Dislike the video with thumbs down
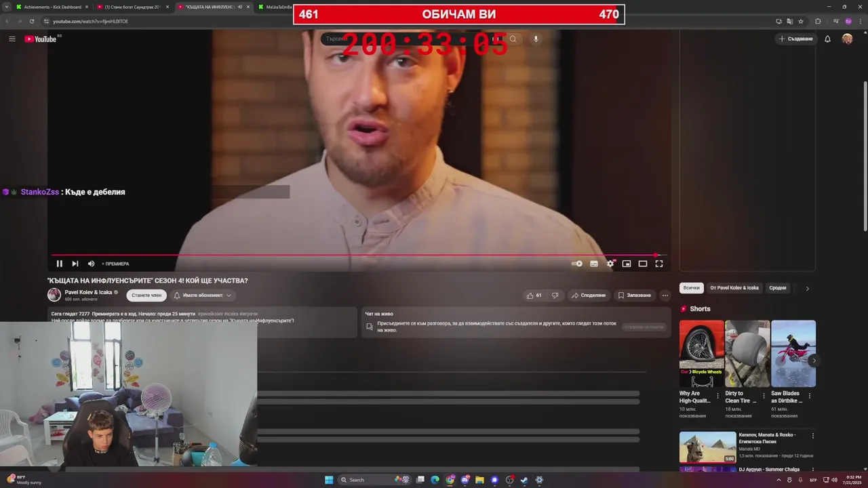The height and width of the screenshot is (488, 868). click(x=555, y=295)
